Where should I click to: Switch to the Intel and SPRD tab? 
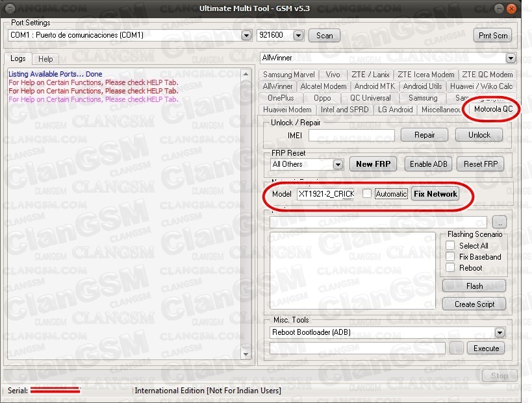(344, 110)
